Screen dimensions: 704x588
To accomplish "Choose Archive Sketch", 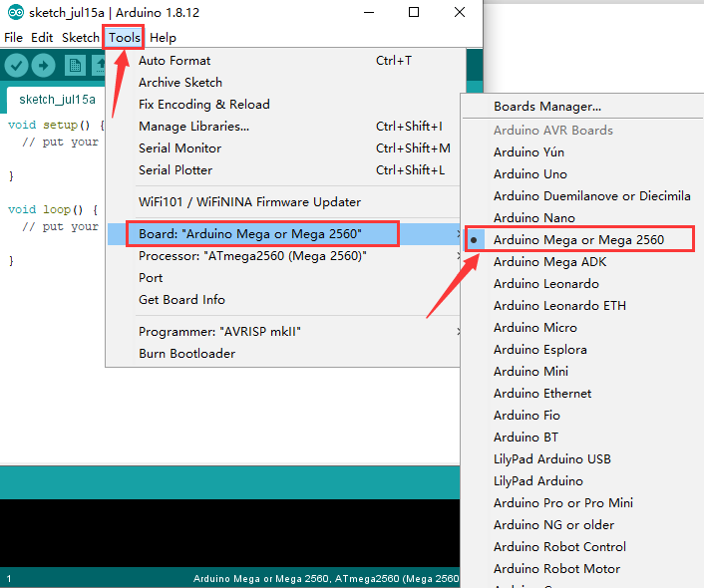I will pos(286,83).
